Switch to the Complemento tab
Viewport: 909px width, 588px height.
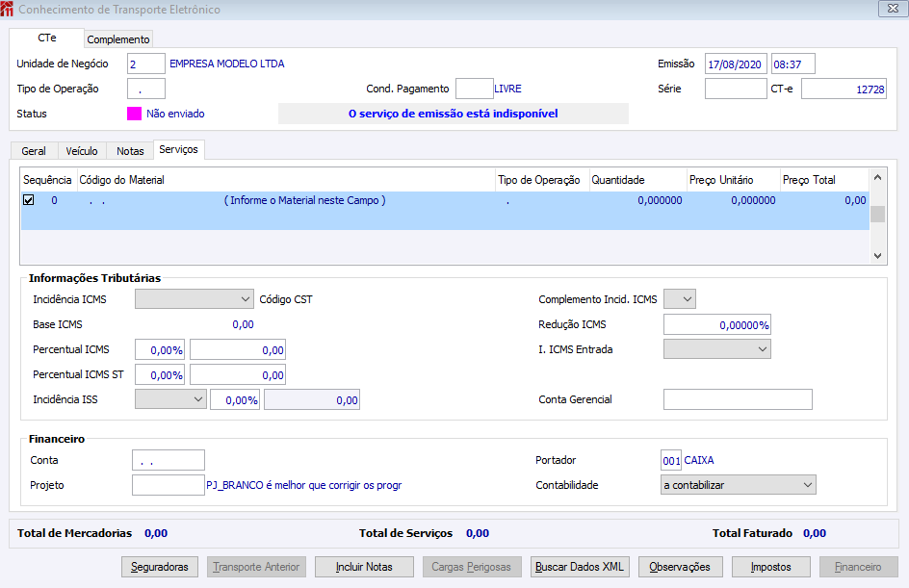118,39
